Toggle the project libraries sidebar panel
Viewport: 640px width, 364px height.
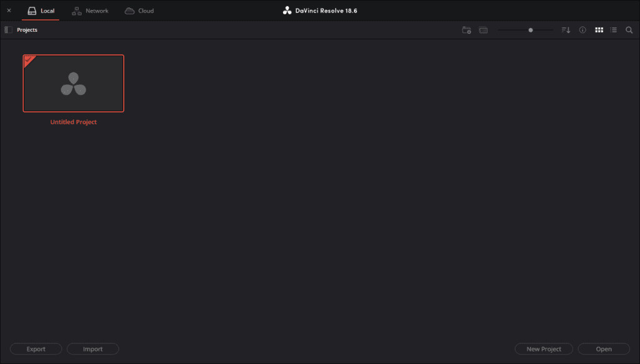[8, 30]
